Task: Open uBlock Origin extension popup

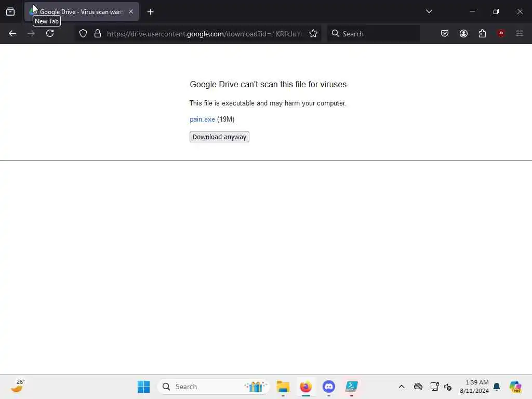Action: click(501, 33)
